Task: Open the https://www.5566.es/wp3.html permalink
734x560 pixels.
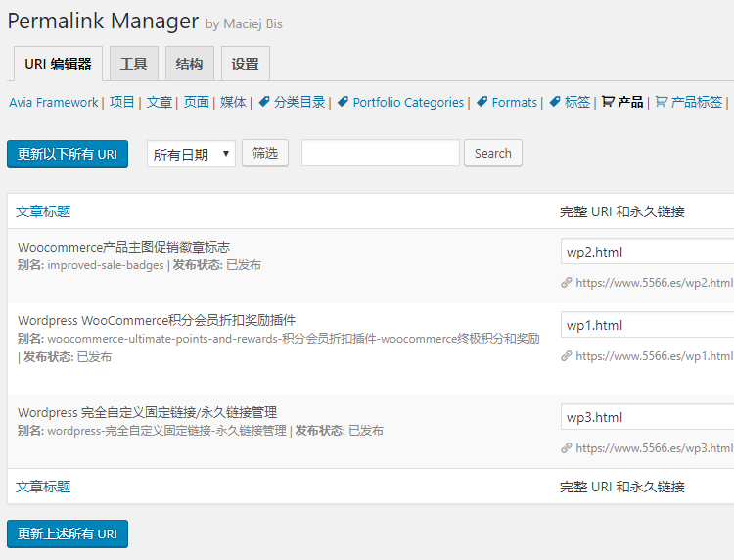Action: pos(655,448)
